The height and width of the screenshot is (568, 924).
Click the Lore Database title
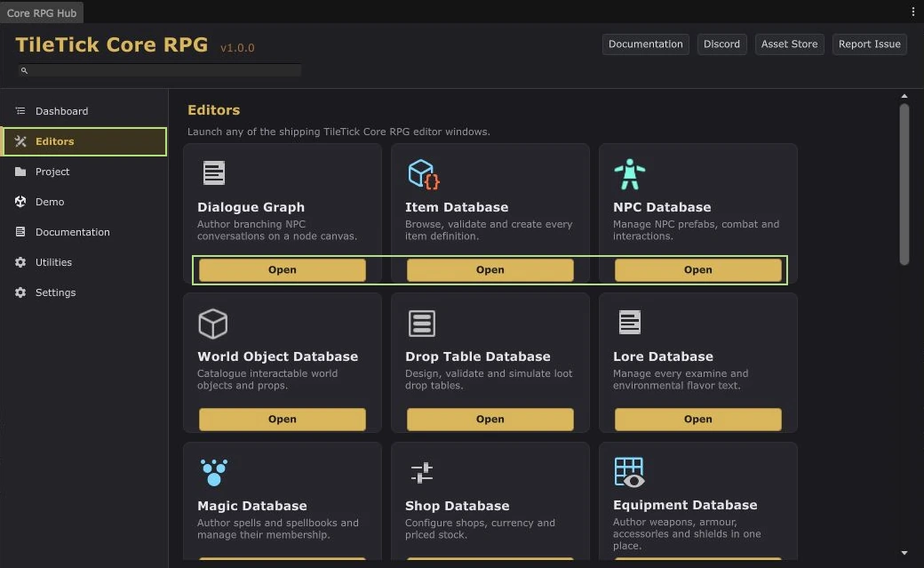pyautogui.click(x=663, y=356)
